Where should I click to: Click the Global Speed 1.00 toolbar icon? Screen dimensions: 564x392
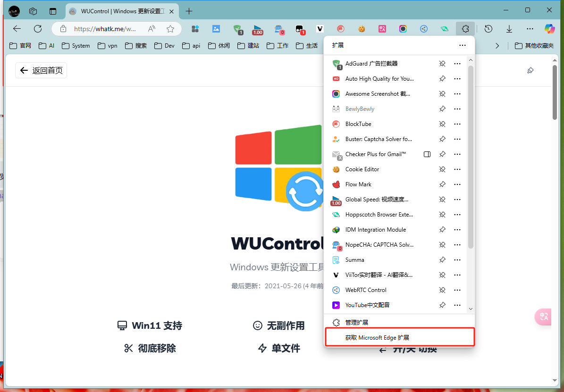[x=258, y=29]
